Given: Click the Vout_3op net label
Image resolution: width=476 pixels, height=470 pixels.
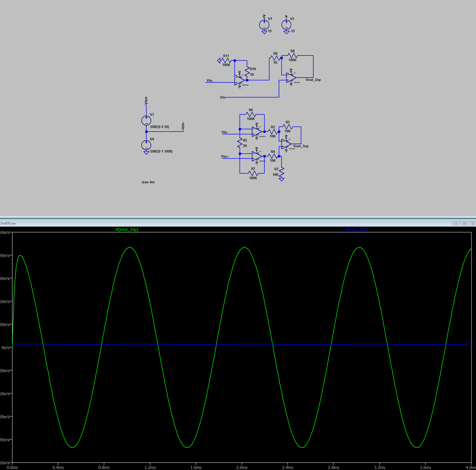Looking at the screenshot, I should (x=301, y=146).
